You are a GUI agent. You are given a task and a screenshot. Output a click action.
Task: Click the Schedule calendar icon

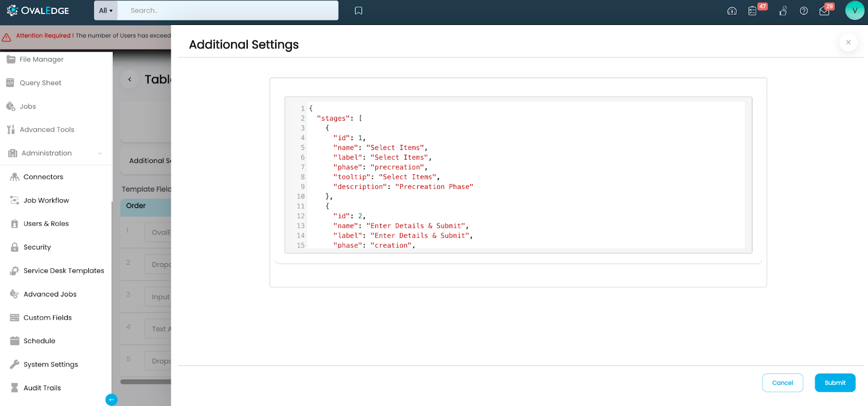15,341
